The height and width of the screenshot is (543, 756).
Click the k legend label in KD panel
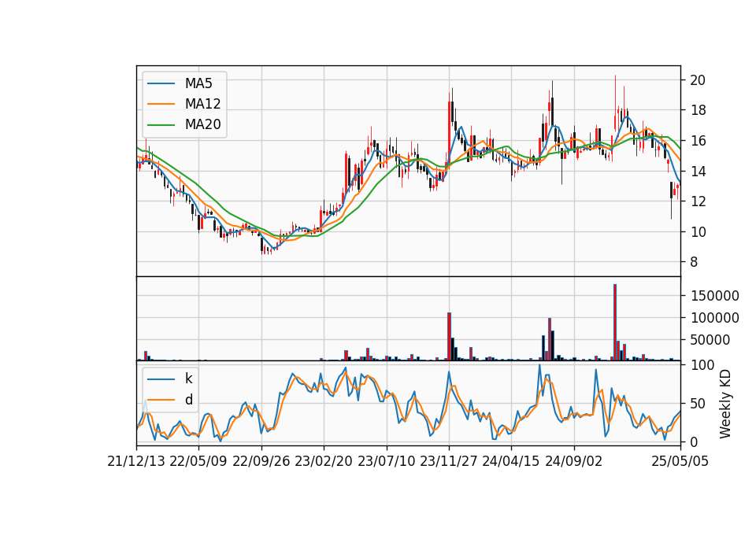pos(189,379)
